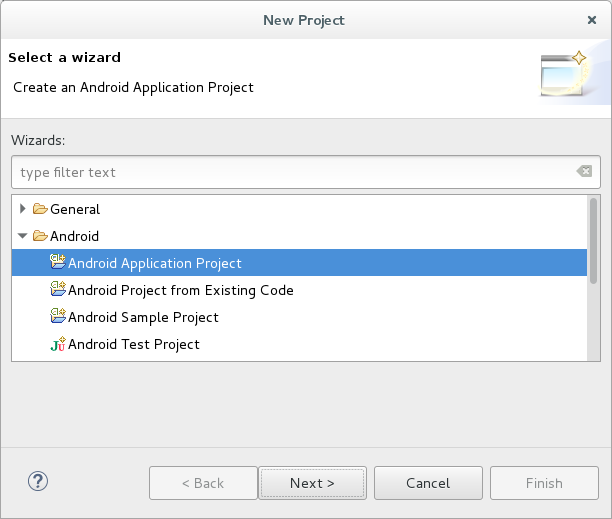
Task: Click the disabled Finish button
Action: pos(544,483)
